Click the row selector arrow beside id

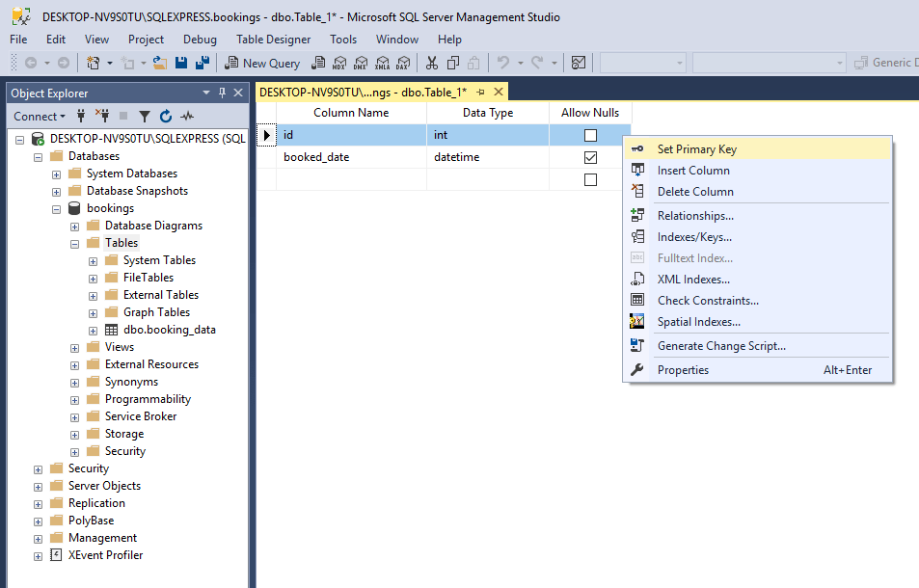267,135
